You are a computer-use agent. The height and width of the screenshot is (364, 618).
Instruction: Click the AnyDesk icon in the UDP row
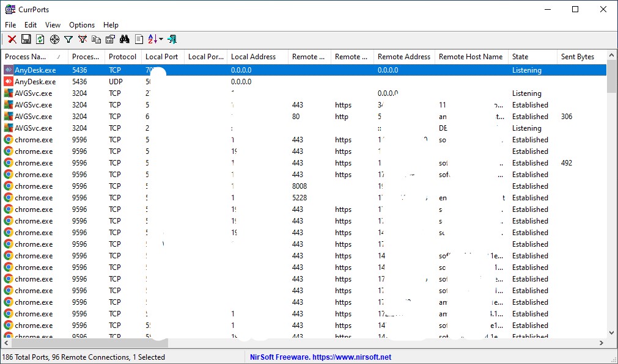(9, 82)
